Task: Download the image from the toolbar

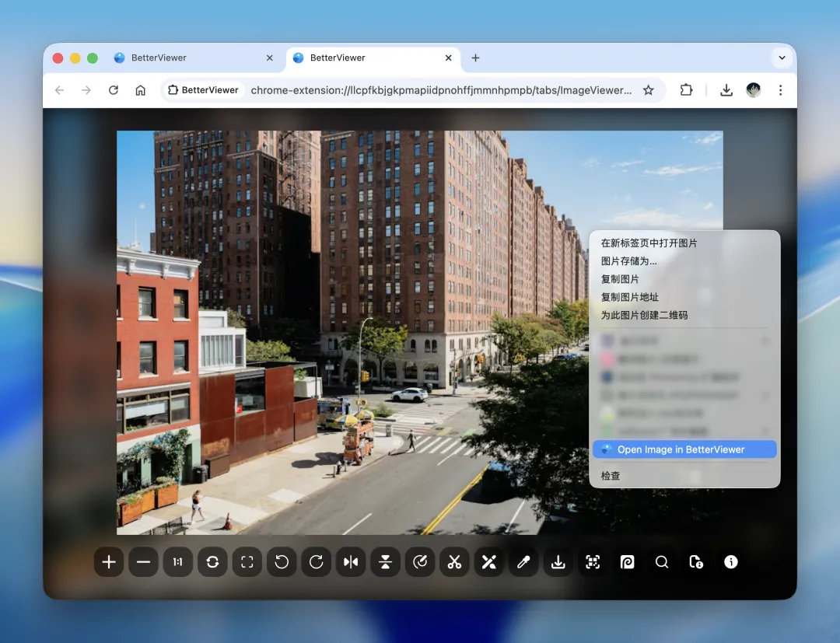Action: click(x=558, y=561)
